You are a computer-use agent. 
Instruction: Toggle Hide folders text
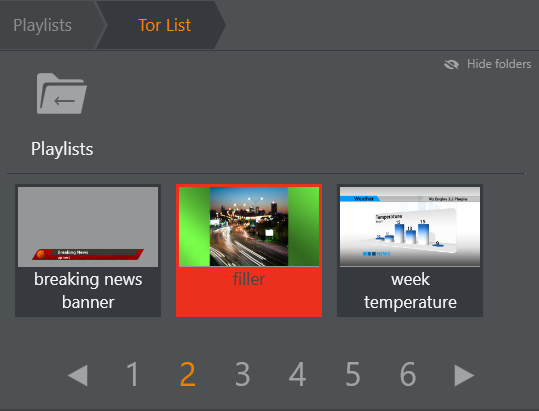[x=499, y=64]
